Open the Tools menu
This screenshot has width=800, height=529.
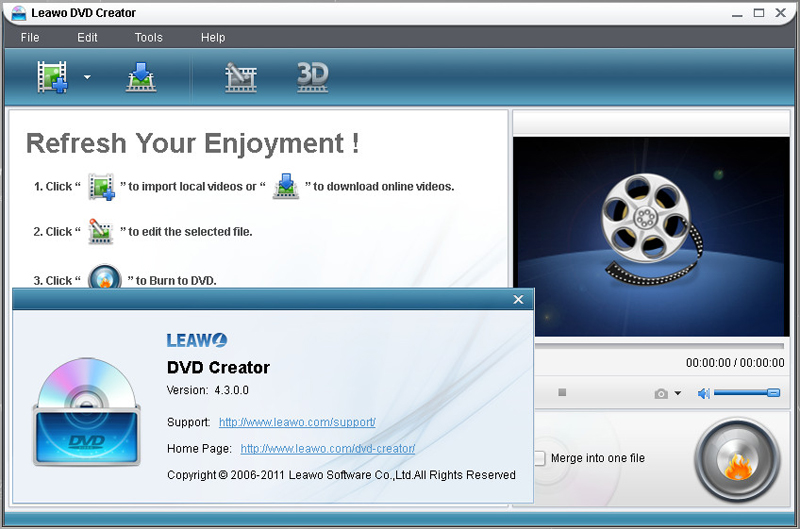click(x=148, y=38)
